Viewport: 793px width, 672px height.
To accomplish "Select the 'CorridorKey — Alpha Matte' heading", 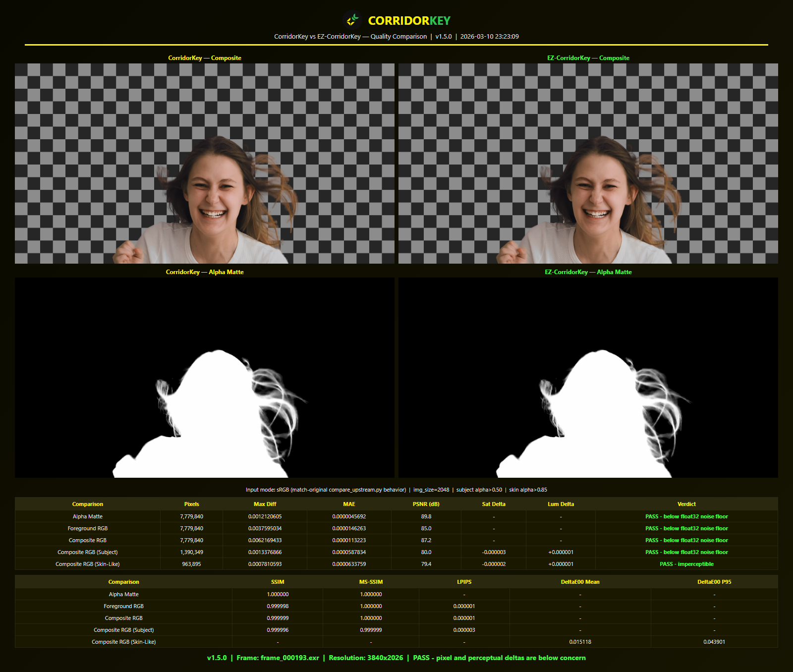I will [205, 272].
